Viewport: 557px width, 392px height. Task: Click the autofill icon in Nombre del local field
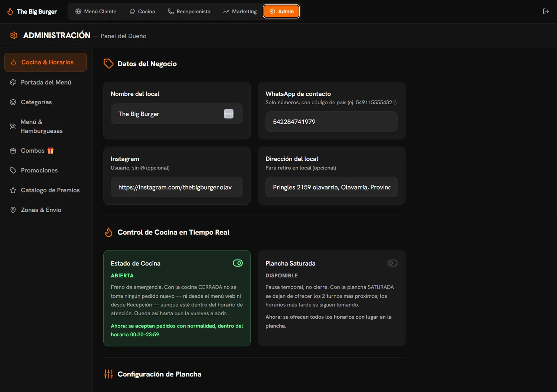(x=229, y=114)
